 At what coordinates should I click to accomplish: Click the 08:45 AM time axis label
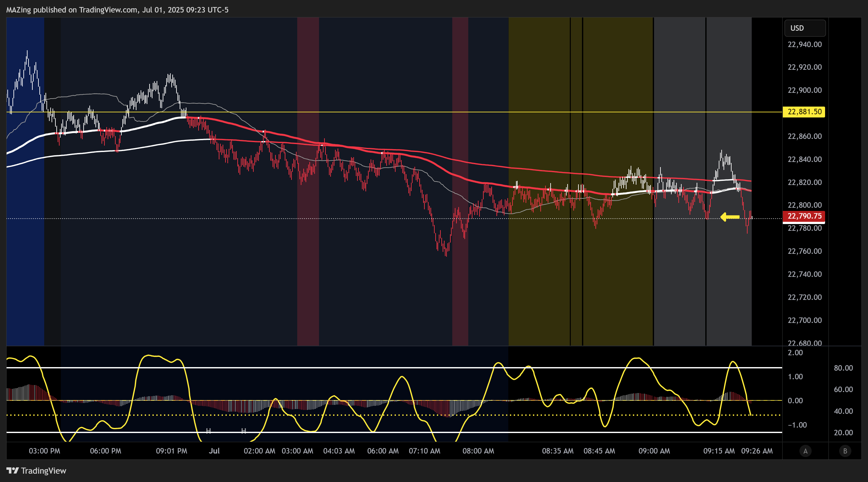(x=599, y=451)
